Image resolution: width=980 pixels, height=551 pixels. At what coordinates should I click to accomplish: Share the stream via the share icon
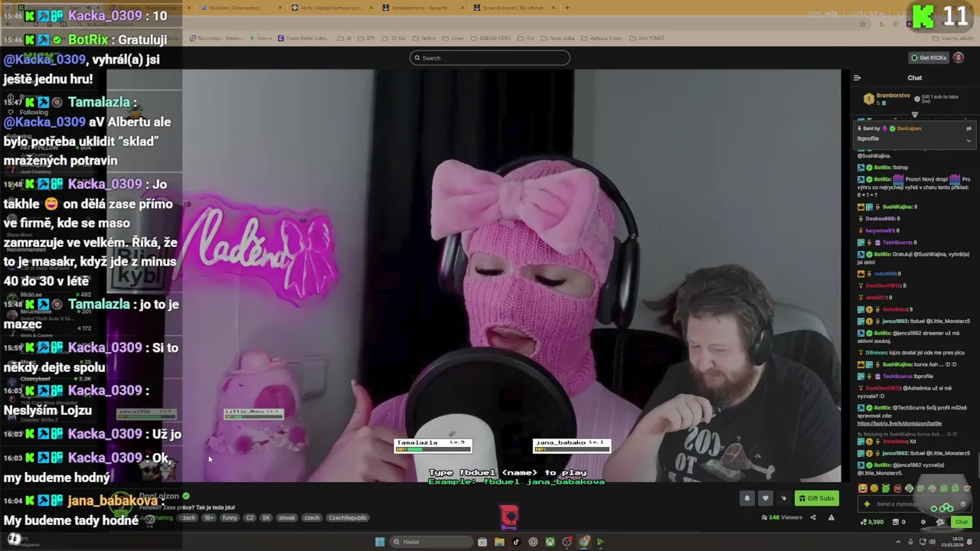tap(813, 518)
